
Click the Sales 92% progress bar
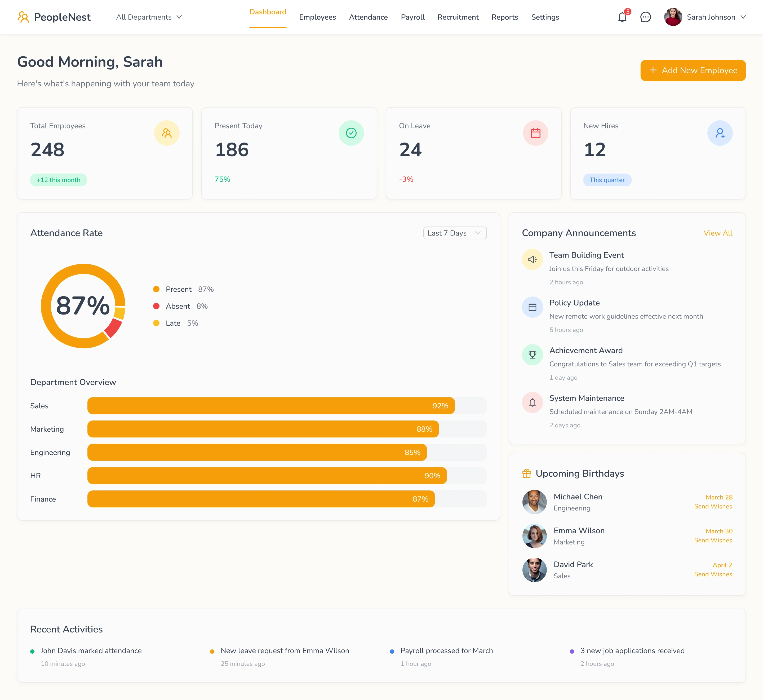[271, 406]
